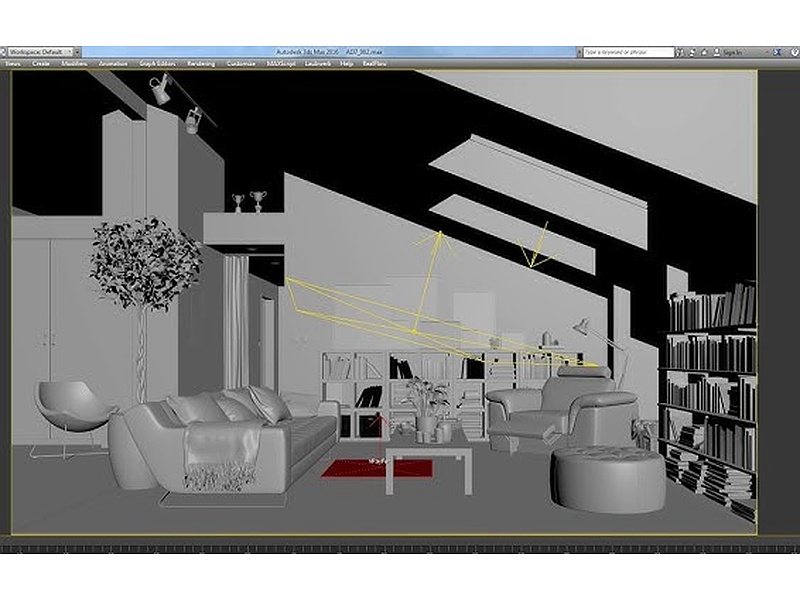
Task: Click the Sign In link
Action: [731, 51]
